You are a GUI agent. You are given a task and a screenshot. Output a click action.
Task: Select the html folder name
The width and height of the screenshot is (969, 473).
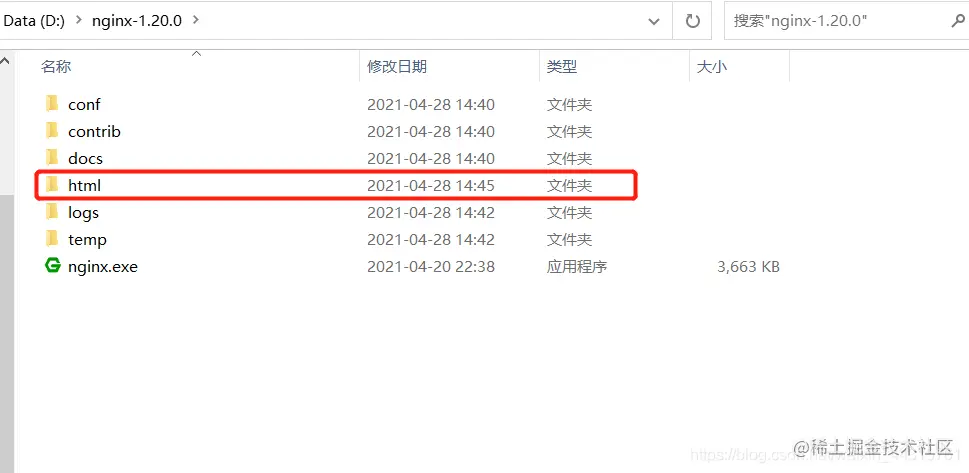(84, 185)
